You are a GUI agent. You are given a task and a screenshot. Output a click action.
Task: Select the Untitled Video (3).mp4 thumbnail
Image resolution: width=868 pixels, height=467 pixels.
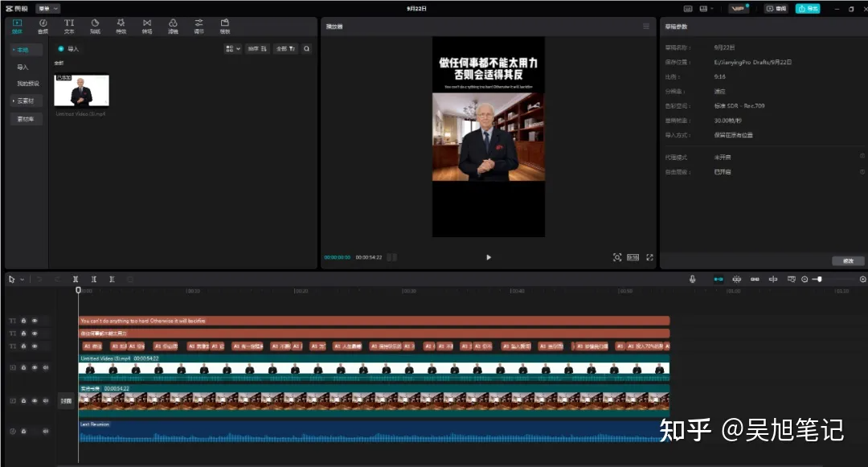point(81,91)
